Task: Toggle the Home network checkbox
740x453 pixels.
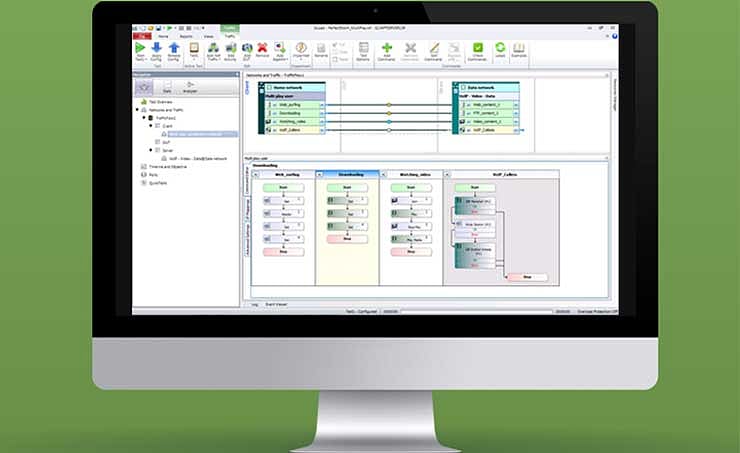Action: pos(269,87)
